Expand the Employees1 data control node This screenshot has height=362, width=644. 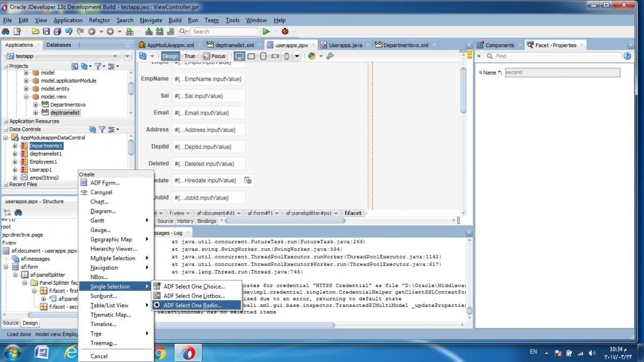point(16,161)
